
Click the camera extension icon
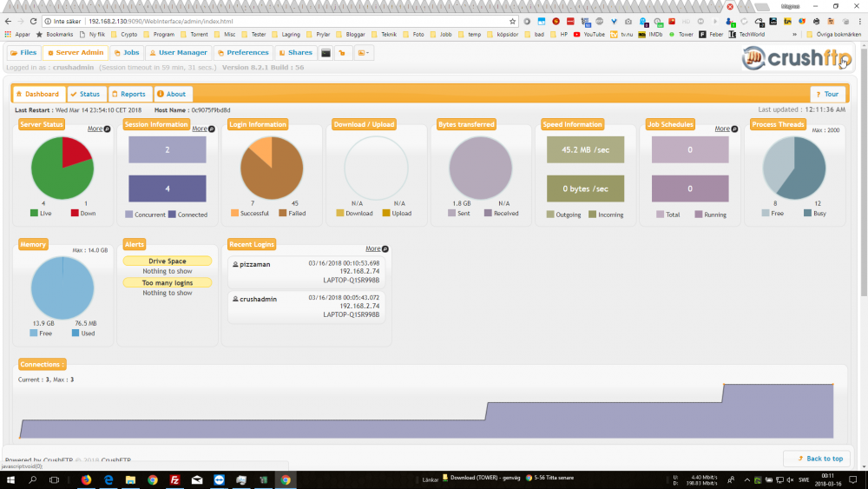pyautogui.click(x=628, y=21)
